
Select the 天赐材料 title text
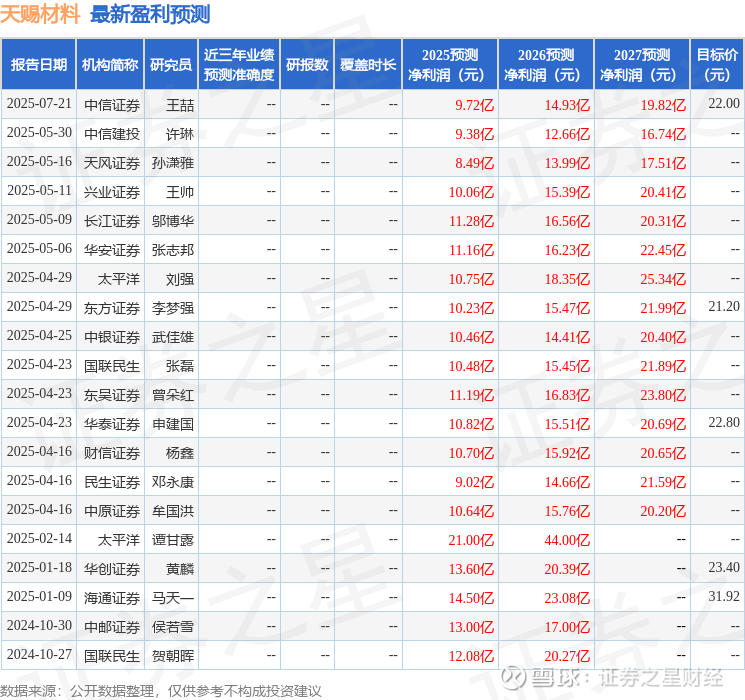pos(40,14)
